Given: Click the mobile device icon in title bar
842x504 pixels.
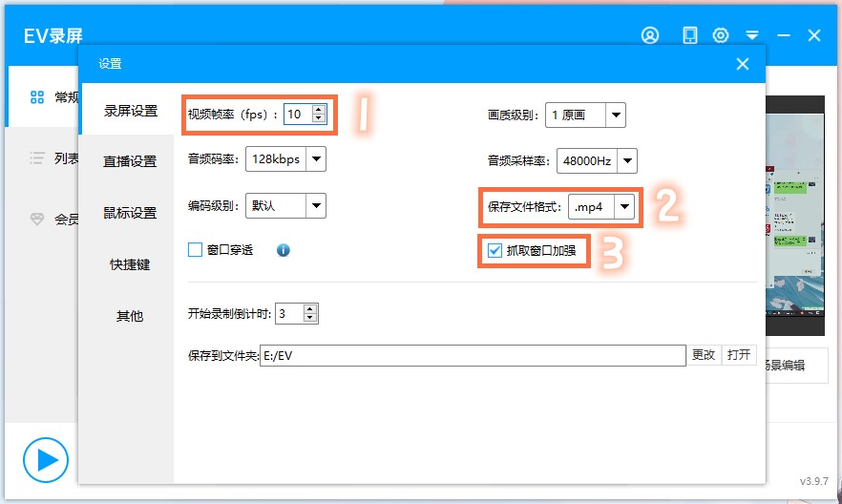Looking at the screenshot, I should (689, 35).
